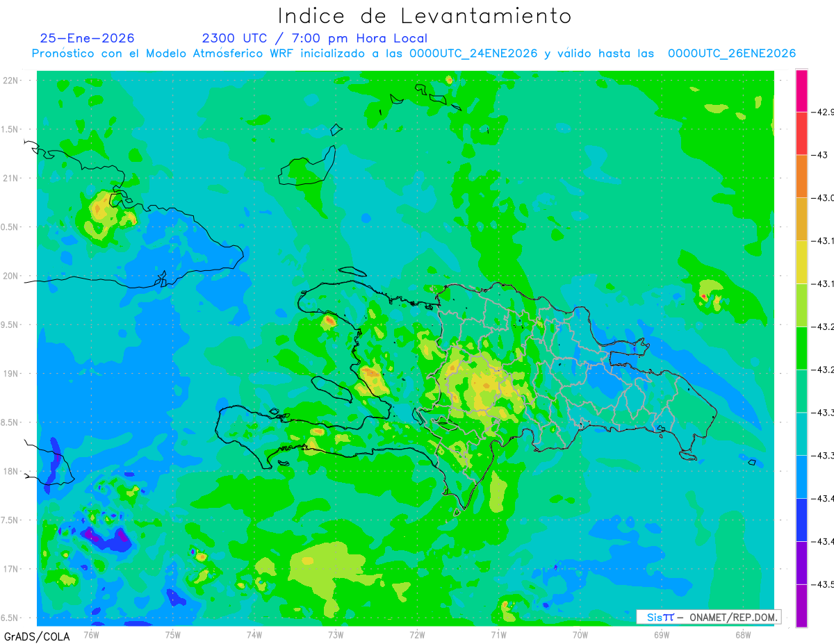Screen dimensions: 834x644
Task: Click the '25-Ene-2026' date text
Action: point(87,38)
